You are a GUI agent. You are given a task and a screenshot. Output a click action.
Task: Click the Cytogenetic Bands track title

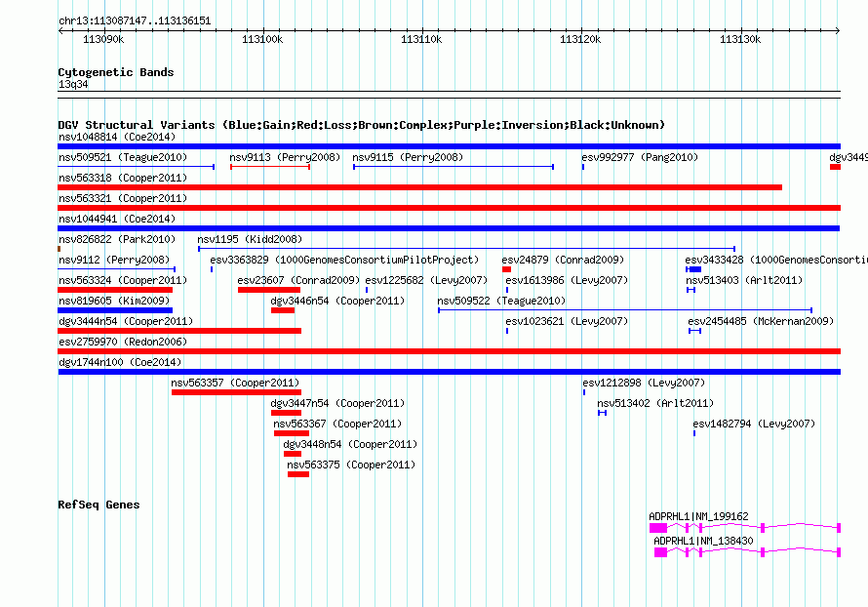115,72
